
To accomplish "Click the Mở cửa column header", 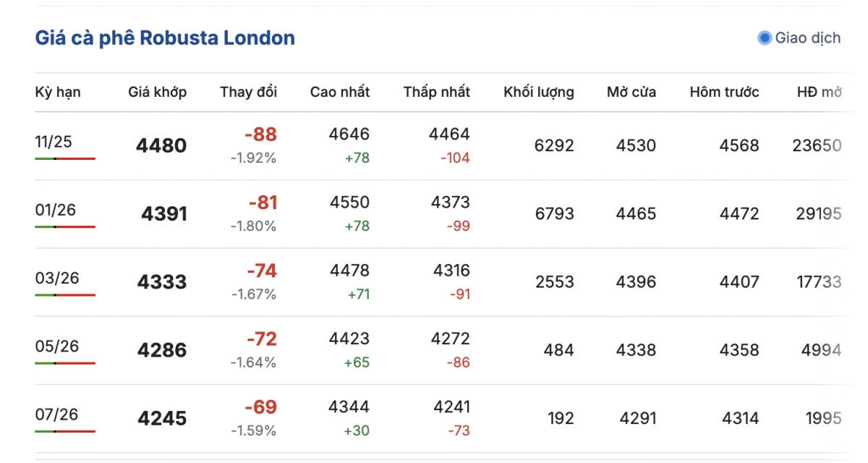I will [631, 92].
